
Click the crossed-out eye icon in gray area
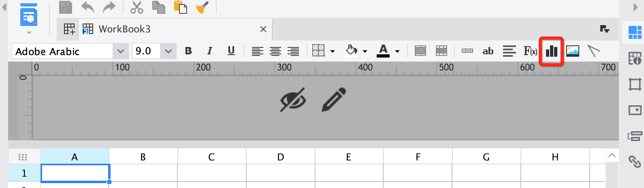tap(293, 99)
